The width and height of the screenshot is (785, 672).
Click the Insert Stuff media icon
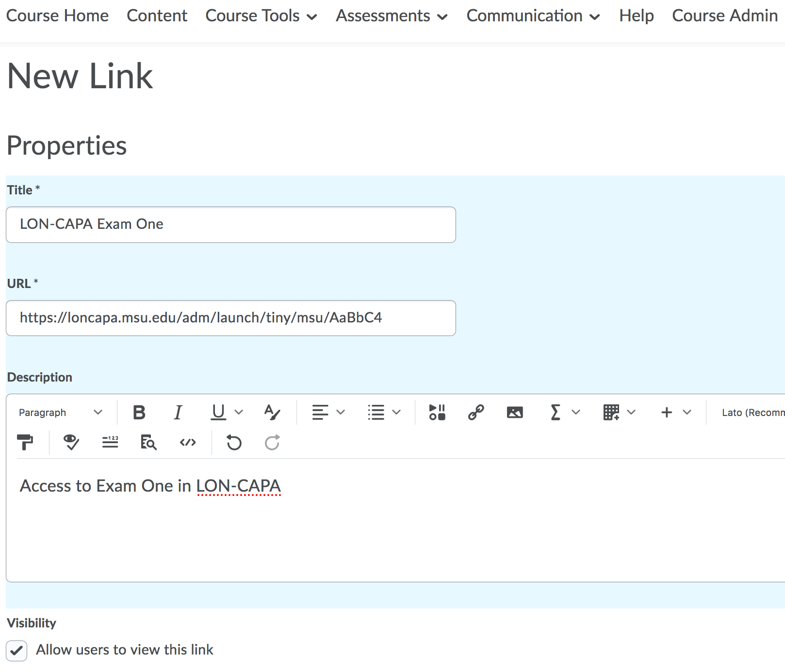coord(437,413)
